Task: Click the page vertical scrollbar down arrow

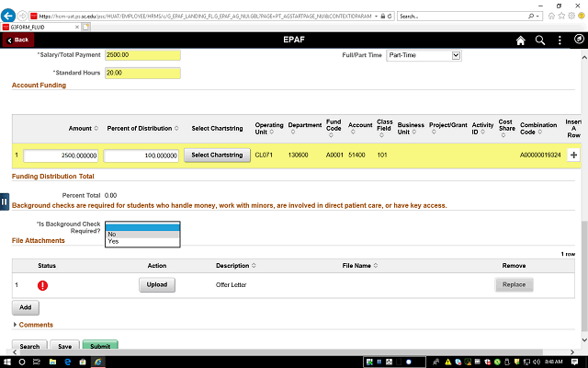Action: [x=584, y=339]
